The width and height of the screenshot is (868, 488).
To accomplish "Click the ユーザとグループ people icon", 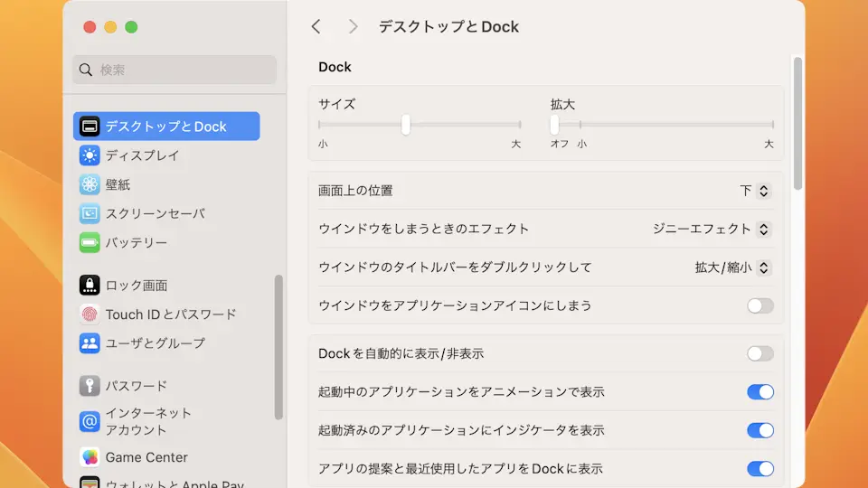I will tap(89, 343).
